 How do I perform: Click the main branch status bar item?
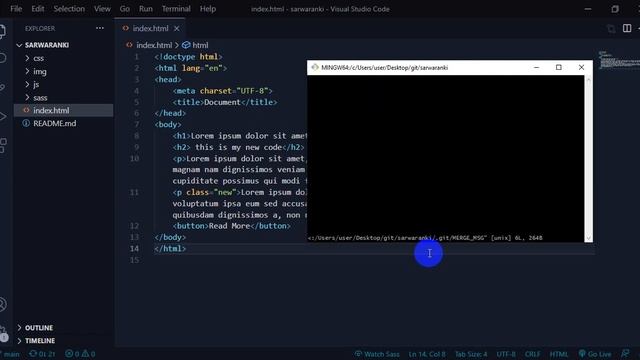[x=11, y=354]
